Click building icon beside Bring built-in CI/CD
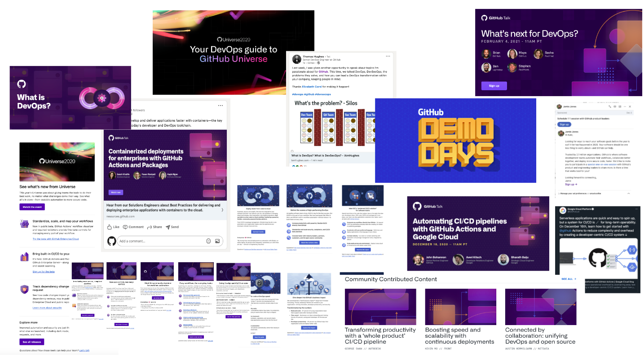This screenshot has height=361, width=644. pos(24,257)
